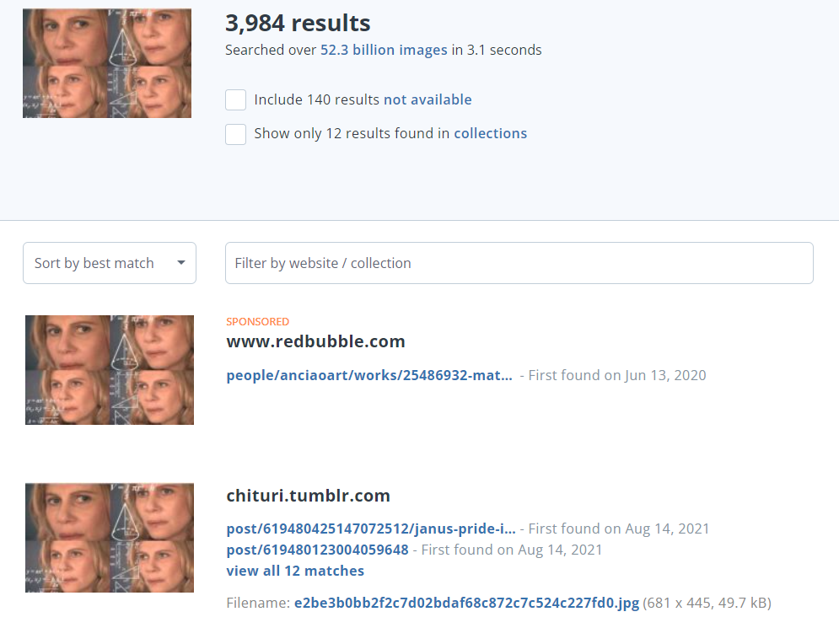Open the Sort by best match dropdown
This screenshot has height=644, width=839.
[x=109, y=263]
